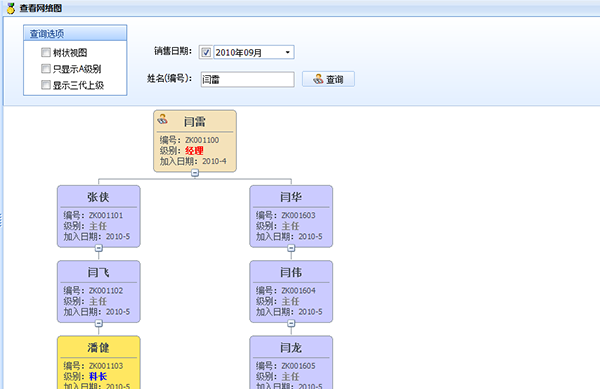Collapse the 闫飞 node branch
Viewport: 600px width, 389px height.
pyautogui.click(x=99, y=323)
